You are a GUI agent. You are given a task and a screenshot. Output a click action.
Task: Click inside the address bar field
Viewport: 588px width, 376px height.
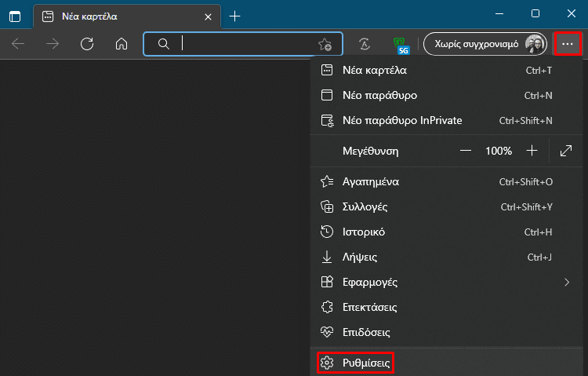[x=243, y=44]
